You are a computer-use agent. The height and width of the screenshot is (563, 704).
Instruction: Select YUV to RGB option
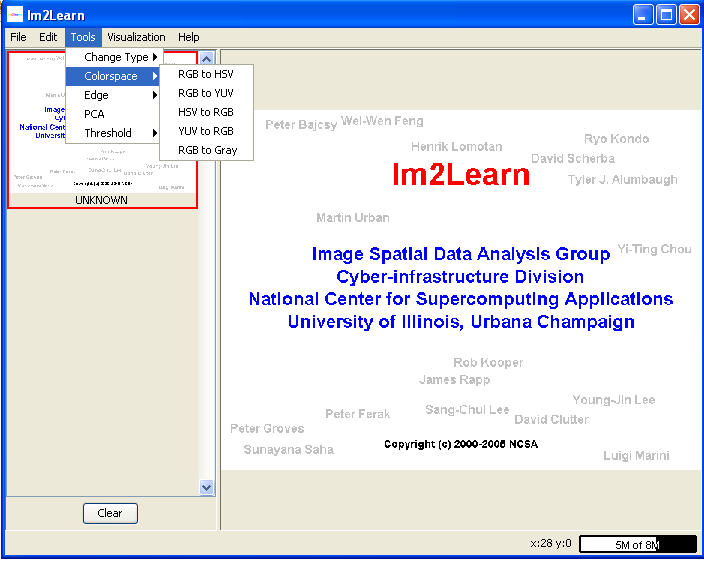coord(206,131)
